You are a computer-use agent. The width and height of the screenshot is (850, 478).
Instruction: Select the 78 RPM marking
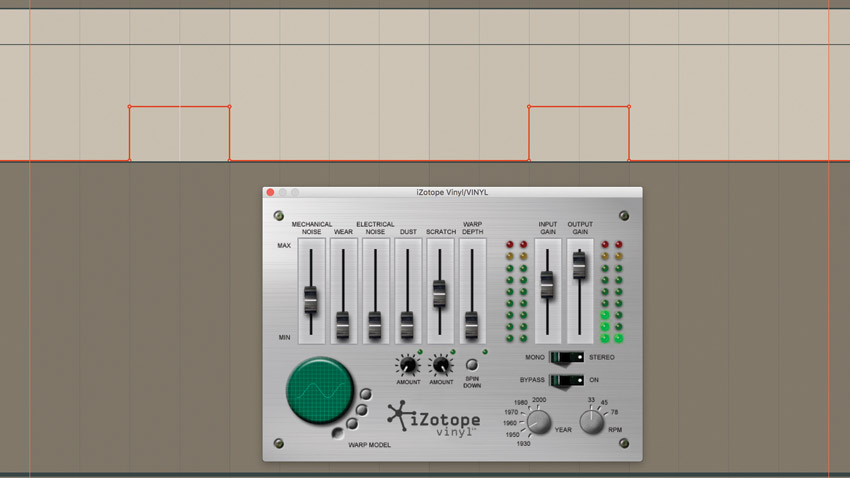coord(614,412)
